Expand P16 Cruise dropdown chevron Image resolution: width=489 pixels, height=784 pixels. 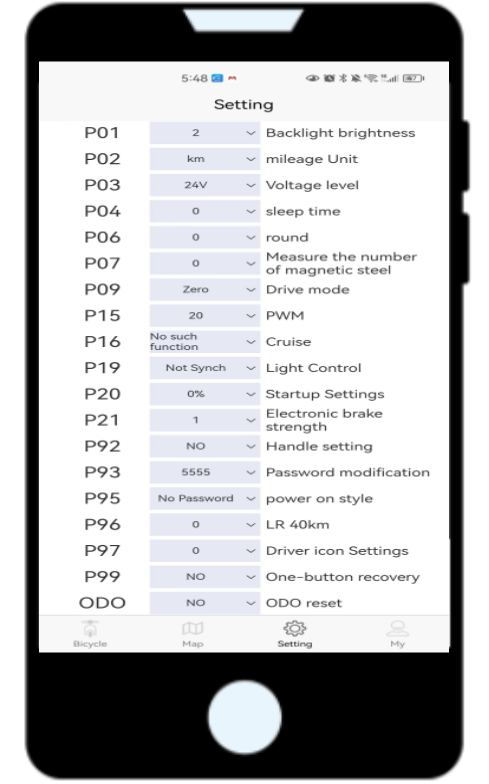(251, 342)
